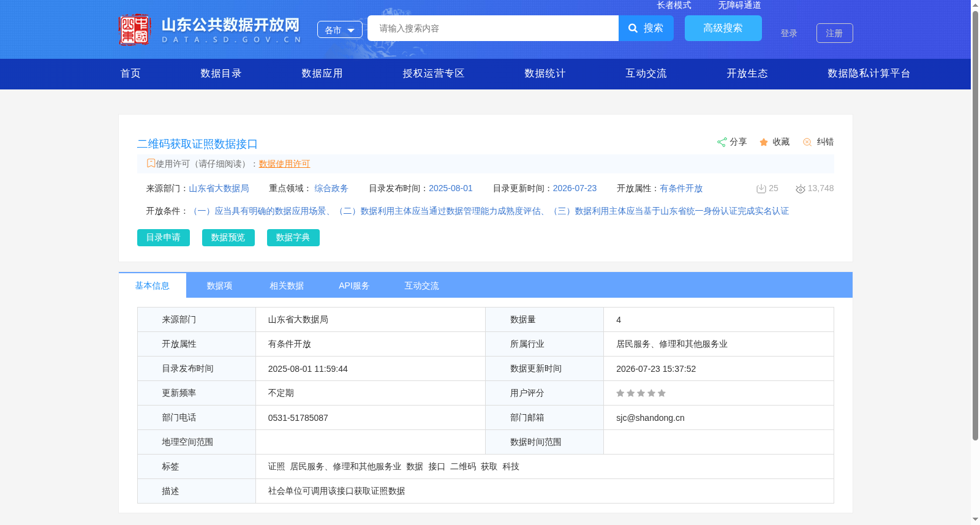Select the 基本信息 tab

pyautogui.click(x=153, y=285)
